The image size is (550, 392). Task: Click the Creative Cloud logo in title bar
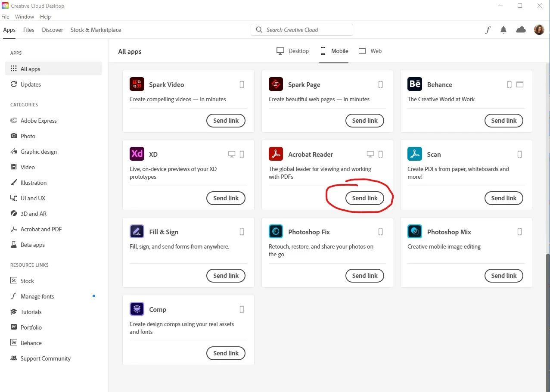click(x=5, y=6)
